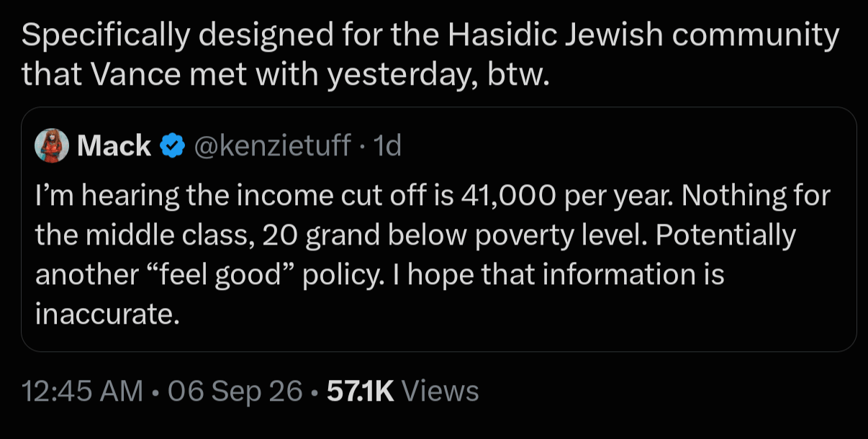Open the 57.1K view count
The width and height of the screenshot is (868, 439).
(360, 391)
